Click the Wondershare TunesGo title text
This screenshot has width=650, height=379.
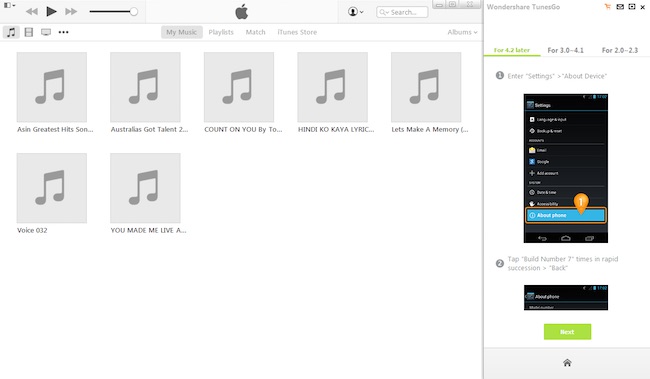coord(523,7)
